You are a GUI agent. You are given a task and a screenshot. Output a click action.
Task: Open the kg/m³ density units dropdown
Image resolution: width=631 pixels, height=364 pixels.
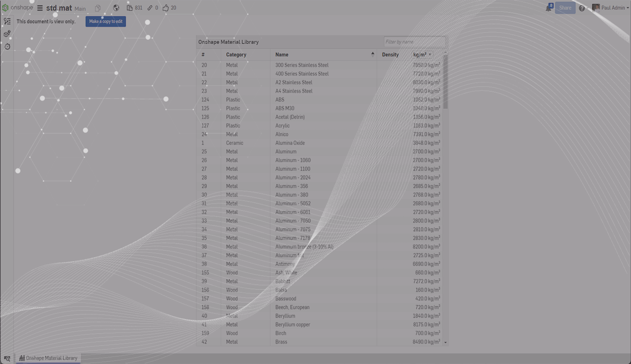tap(422, 55)
